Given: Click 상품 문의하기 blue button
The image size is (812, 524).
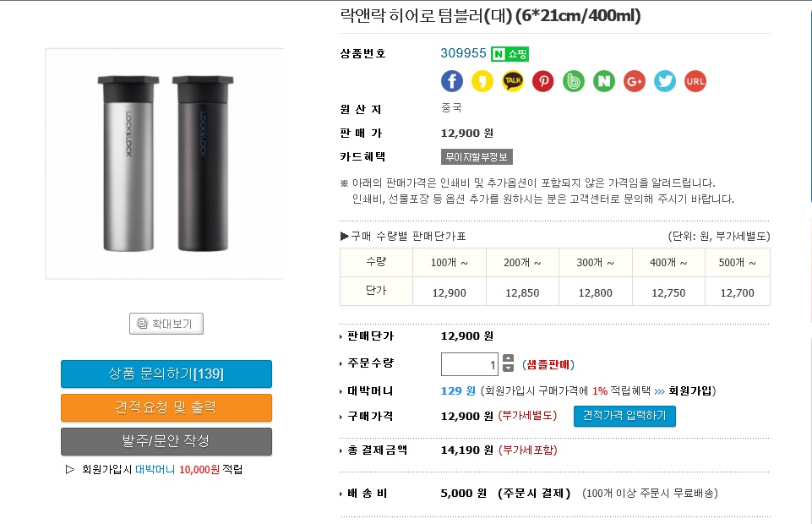Looking at the screenshot, I should coord(166,374).
